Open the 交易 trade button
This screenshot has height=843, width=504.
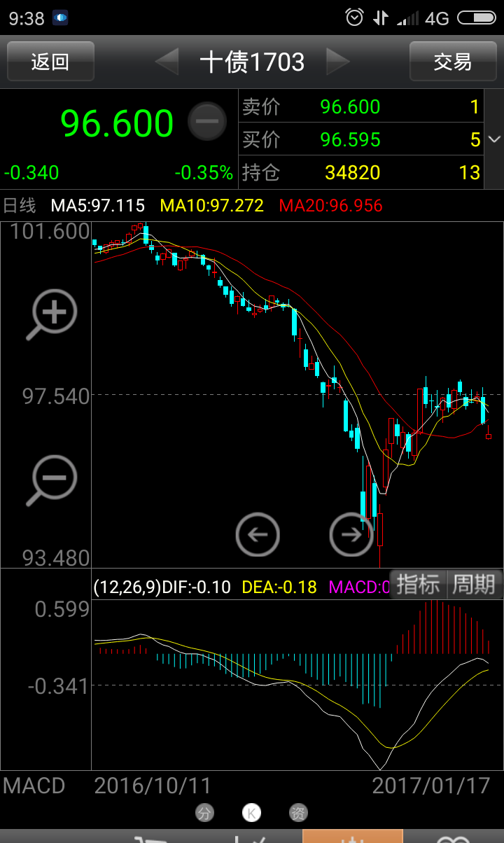[x=452, y=62]
